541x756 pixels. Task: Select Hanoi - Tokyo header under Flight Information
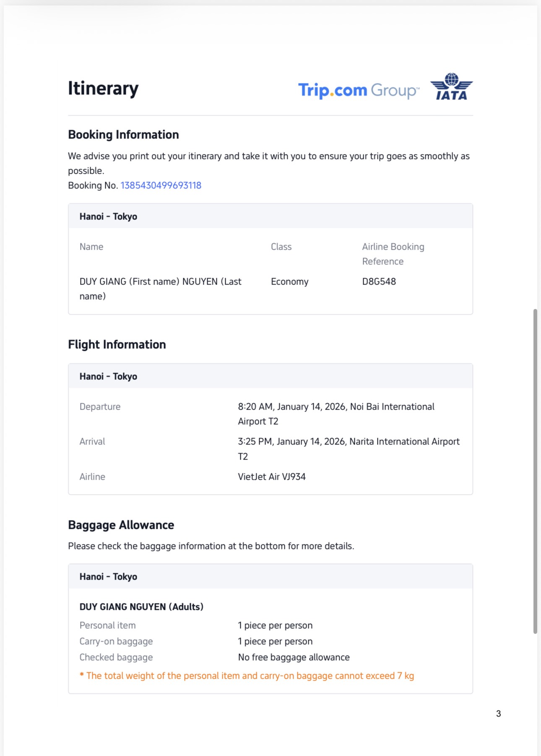108,377
